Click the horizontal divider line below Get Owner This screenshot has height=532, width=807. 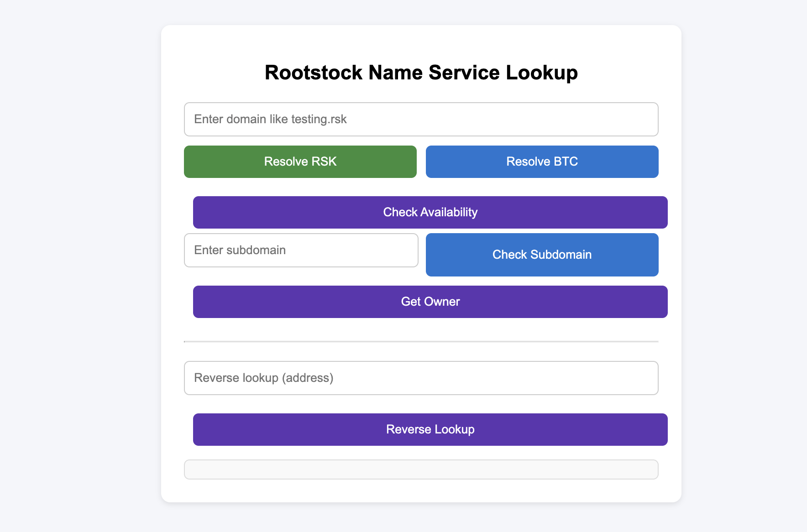(421, 341)
